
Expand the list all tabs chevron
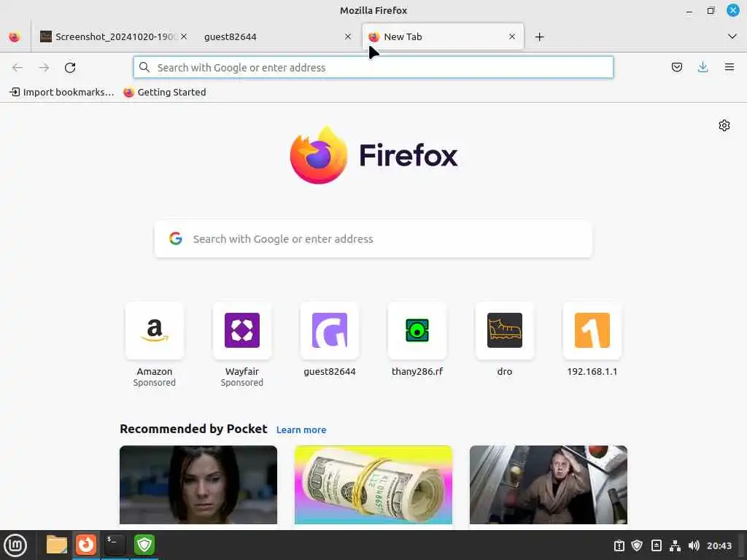point(732,36)
